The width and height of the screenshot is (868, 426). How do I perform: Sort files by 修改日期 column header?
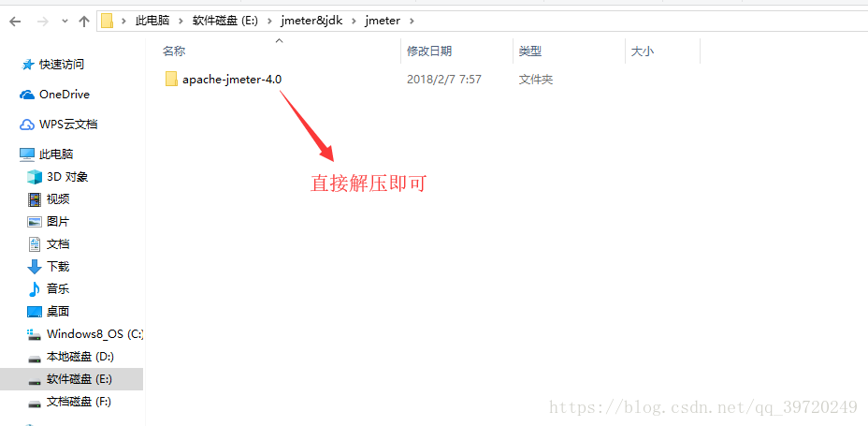point(429,51)
